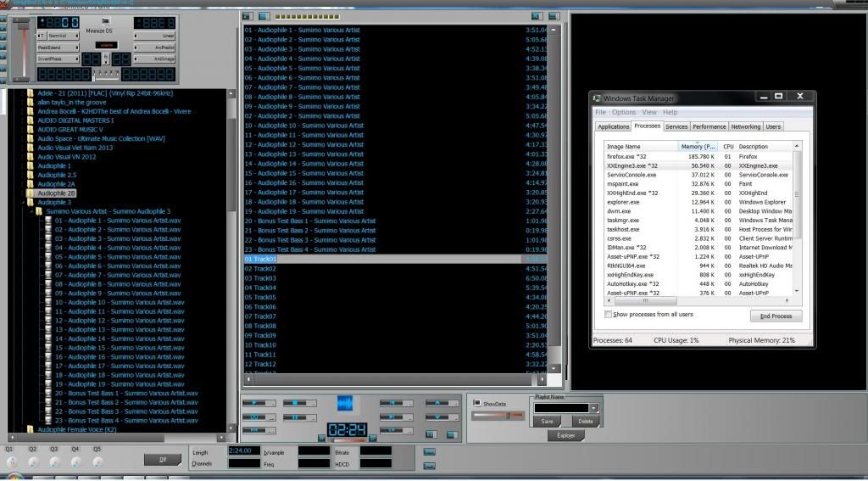Click playlist top-right icon left of the last one
The width and height of the screenshot is (868, 481).
point(537,17)
